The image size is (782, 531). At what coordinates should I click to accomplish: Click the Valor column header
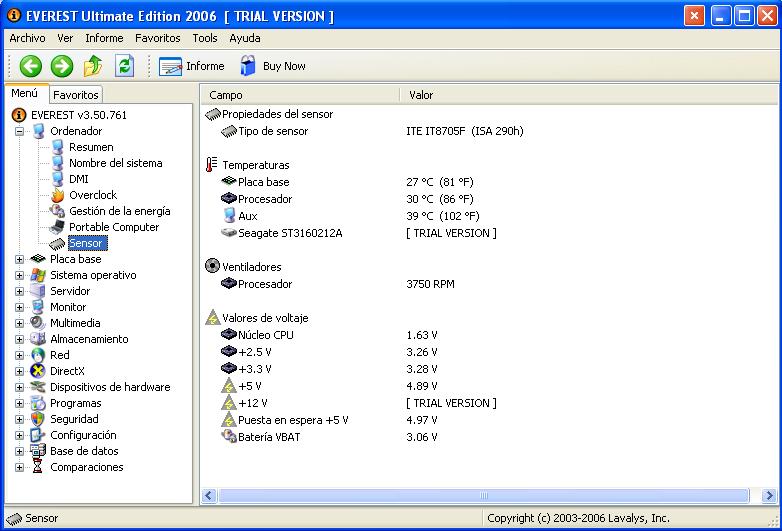(421, 95)
